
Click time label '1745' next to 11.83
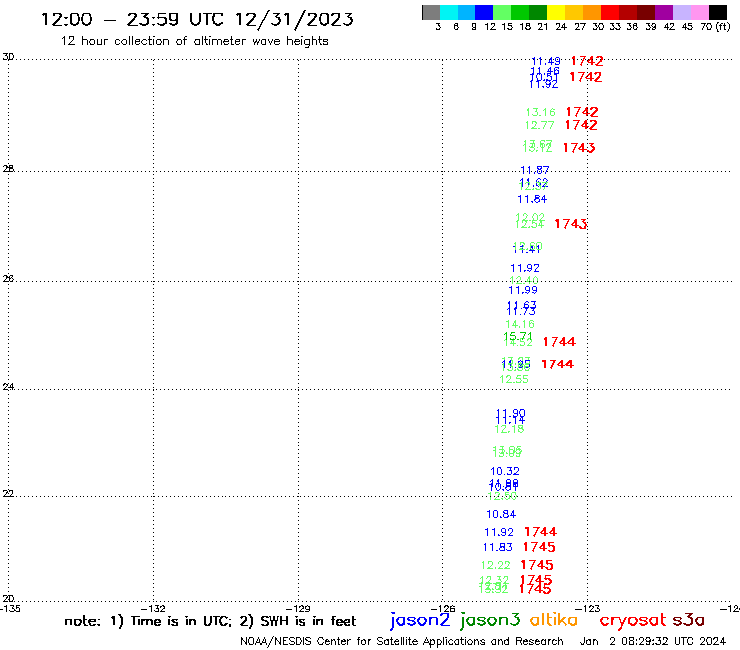pos(539,547)
